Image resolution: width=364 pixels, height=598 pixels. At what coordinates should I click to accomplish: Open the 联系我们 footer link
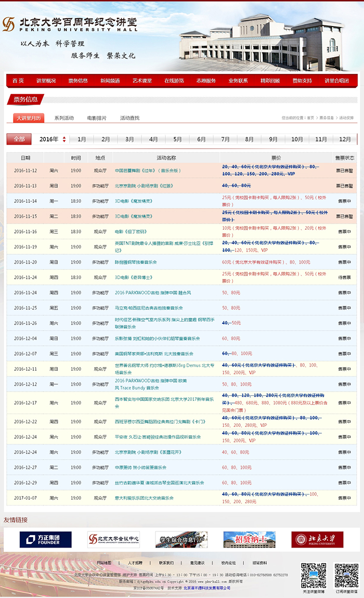(x=166, y=563)
